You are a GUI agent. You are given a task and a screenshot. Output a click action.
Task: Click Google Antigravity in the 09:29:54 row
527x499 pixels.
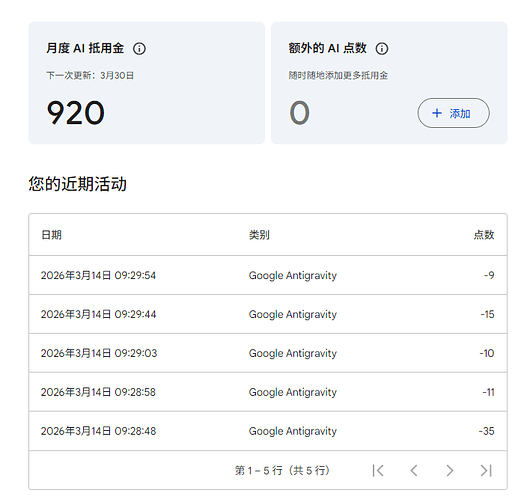[293, 276]
